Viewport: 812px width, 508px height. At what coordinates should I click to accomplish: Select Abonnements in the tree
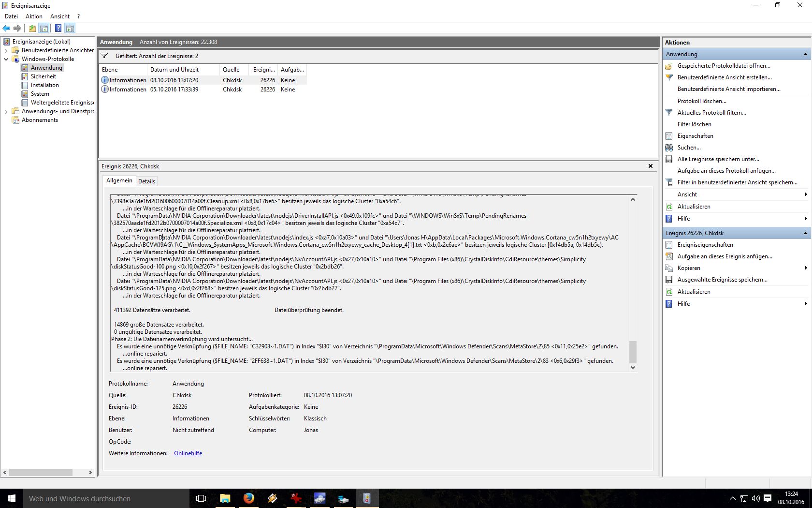(40, 120)
